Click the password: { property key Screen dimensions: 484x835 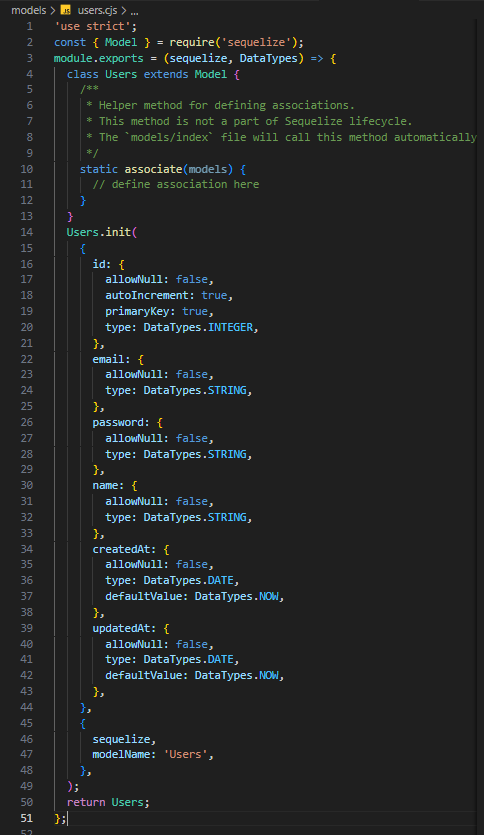(128, 422)
